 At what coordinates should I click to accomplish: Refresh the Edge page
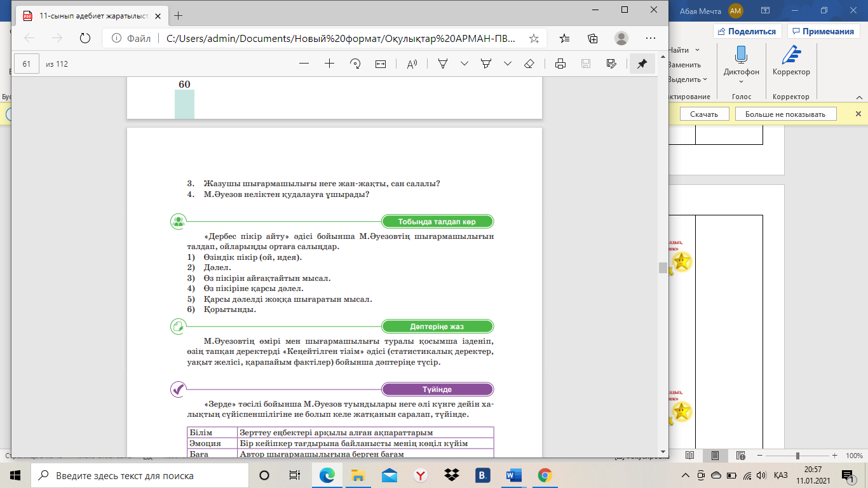tap(85, 38)
